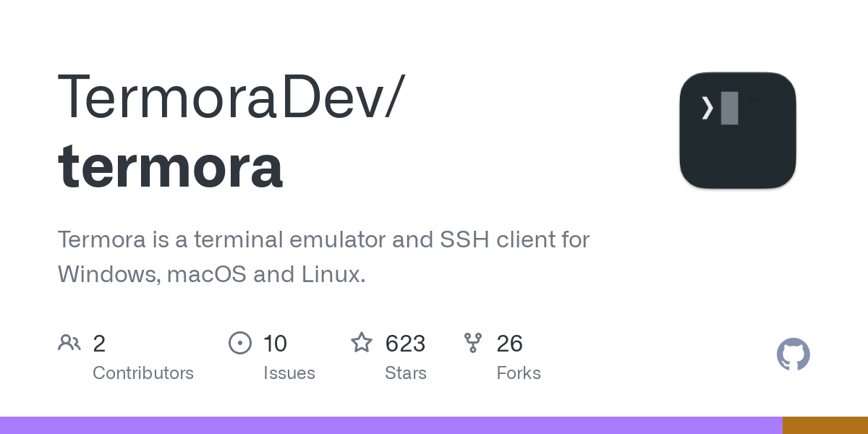Click the fork count '26'

pyautogui.click(x=509, y=343)
